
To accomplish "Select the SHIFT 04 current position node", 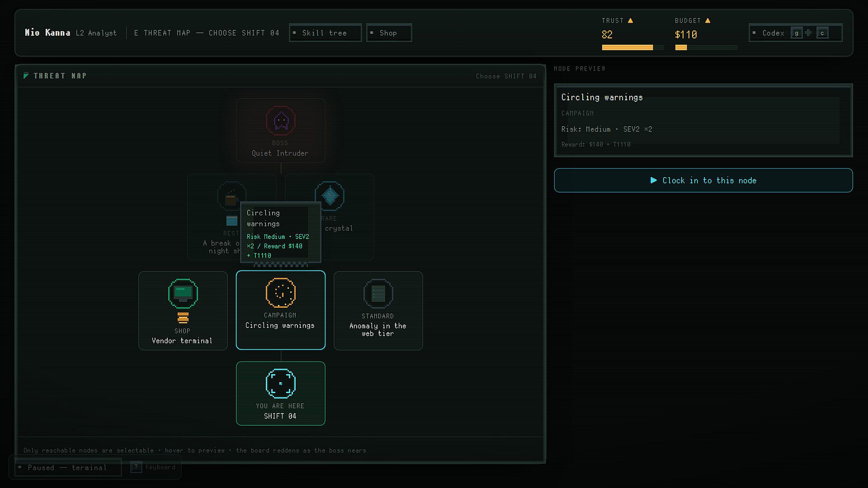I will (281, 394).
